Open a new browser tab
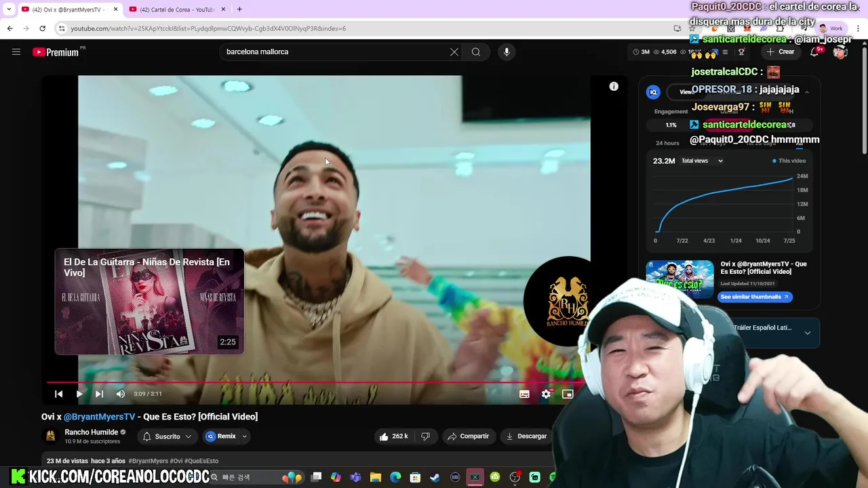Screen dimensions: 868x488 pyautogui.click(x=239, y=9)
